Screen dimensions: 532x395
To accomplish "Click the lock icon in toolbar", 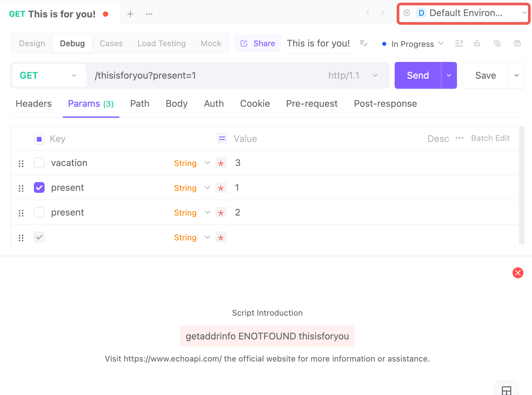I will point(477,43).
